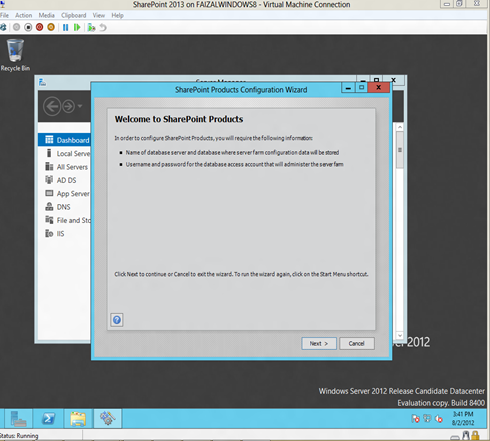Pause the virtual machine
The height and width of the screenshot is (441, 490).
click(x=65, y=27)
